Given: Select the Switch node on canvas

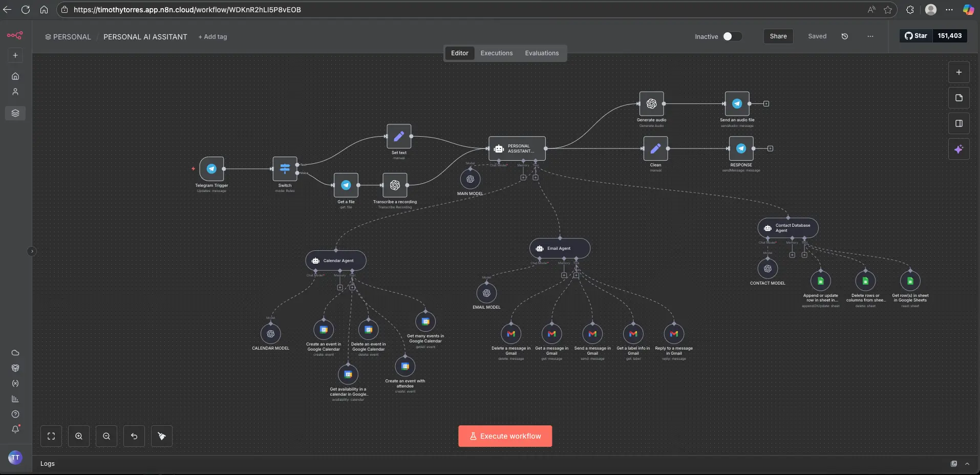Looking at the screenshot, I should (x=285, y=169).
